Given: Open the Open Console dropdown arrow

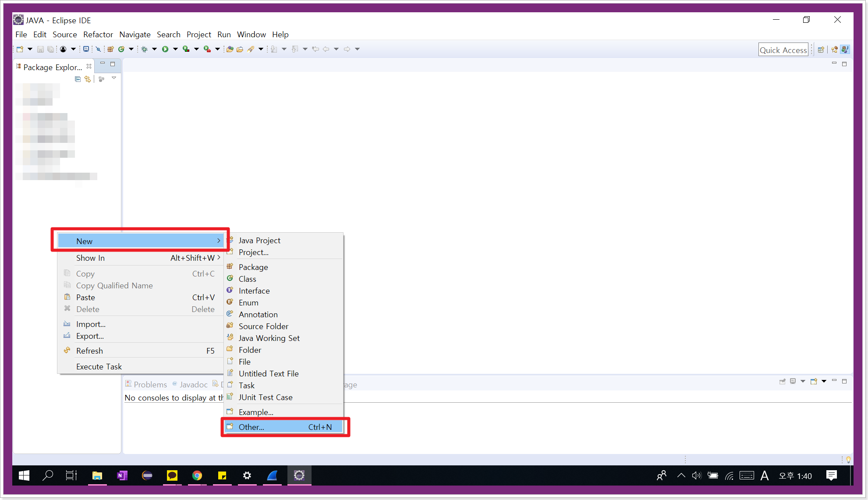Looking at the screenshot, I should [x=824, y=381].
